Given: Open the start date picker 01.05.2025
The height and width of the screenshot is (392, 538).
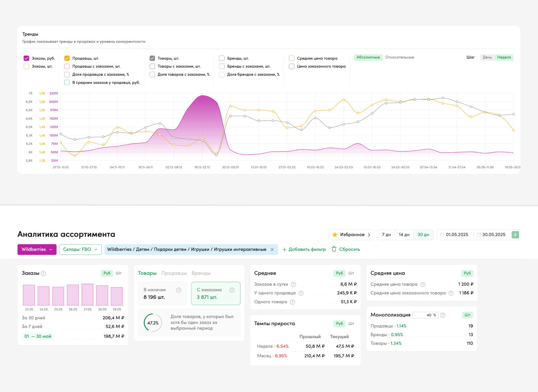Looking at the screenshot, I should point(457,235).
